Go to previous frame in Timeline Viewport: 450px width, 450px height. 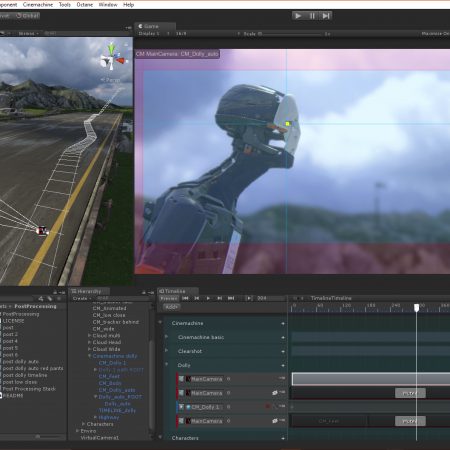pyautogui.click(x=197, y=298)
